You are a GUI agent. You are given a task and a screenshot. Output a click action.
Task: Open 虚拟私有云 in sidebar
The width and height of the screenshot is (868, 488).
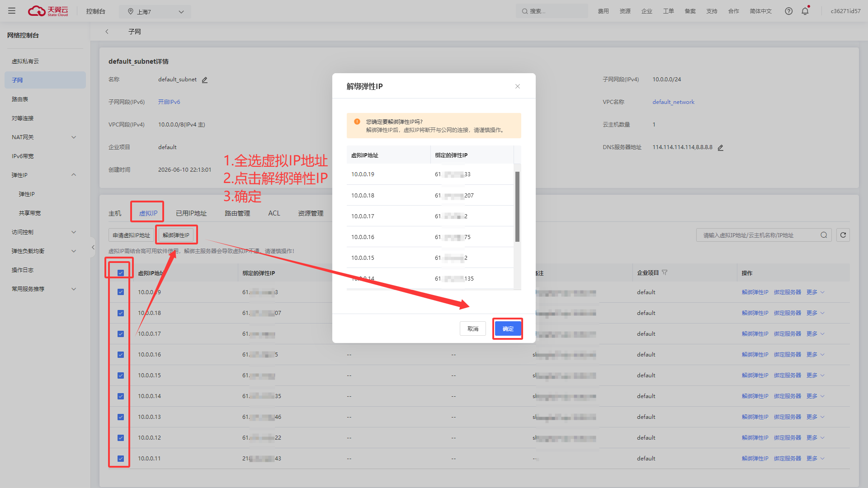coord(25,61)
